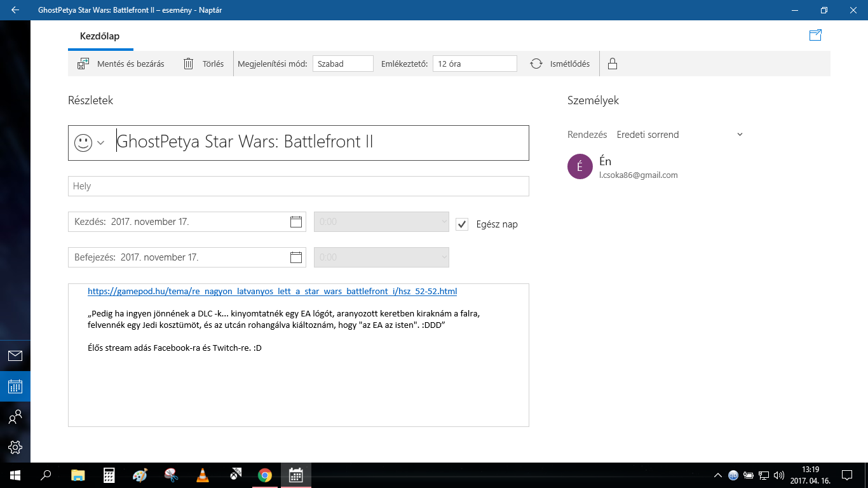Open People icon in sidebar
This screenshot has height=488, width=868.
15,417
